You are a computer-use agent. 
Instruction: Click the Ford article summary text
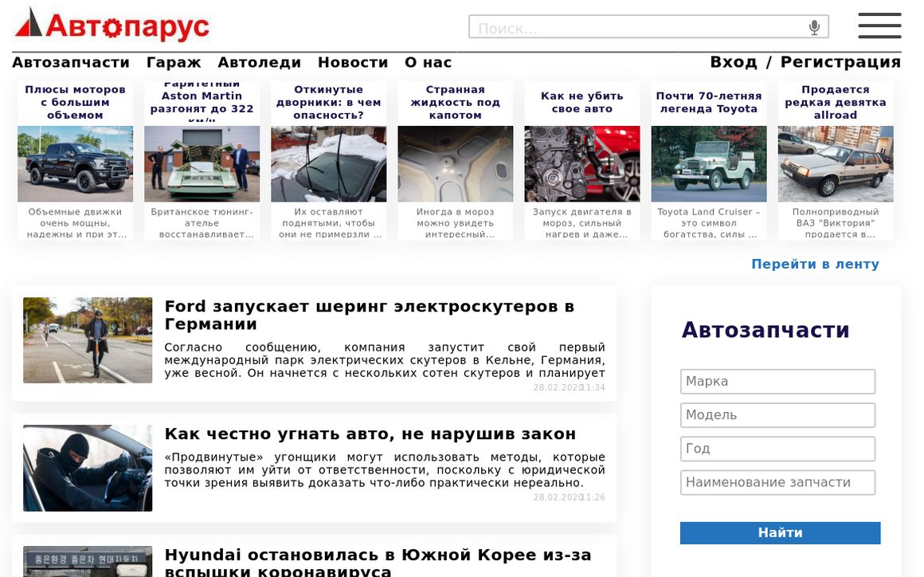(x=385, y=360)
